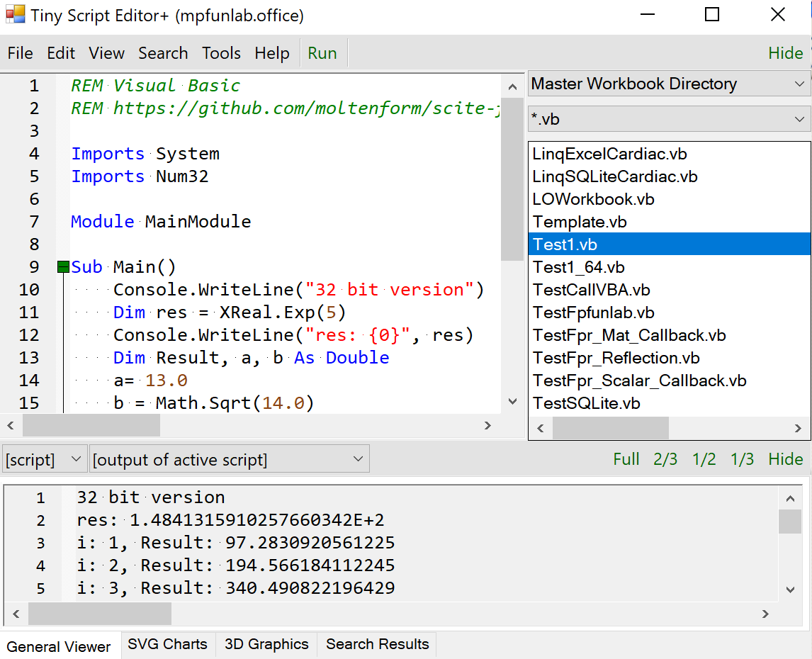Viewport: 812px width, 659px height.
Task: Maximize the Tiny Script Editor window
Action: [712, 14]
